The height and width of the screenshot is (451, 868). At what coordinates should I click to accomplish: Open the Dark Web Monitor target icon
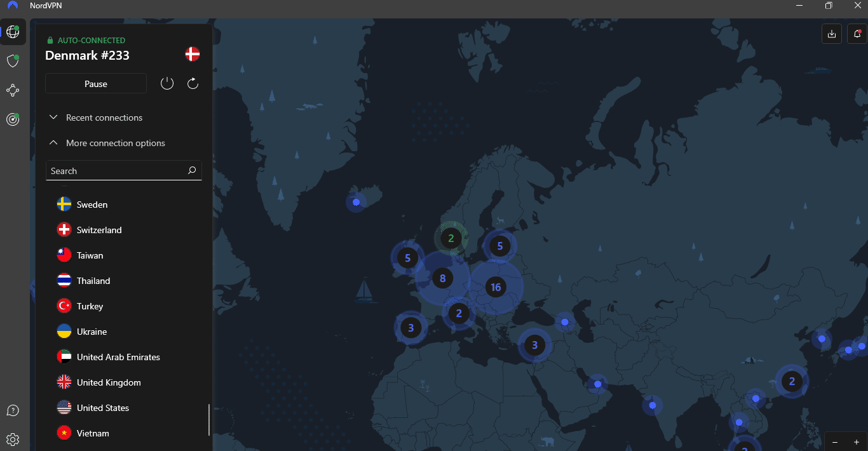pos(13,119)
